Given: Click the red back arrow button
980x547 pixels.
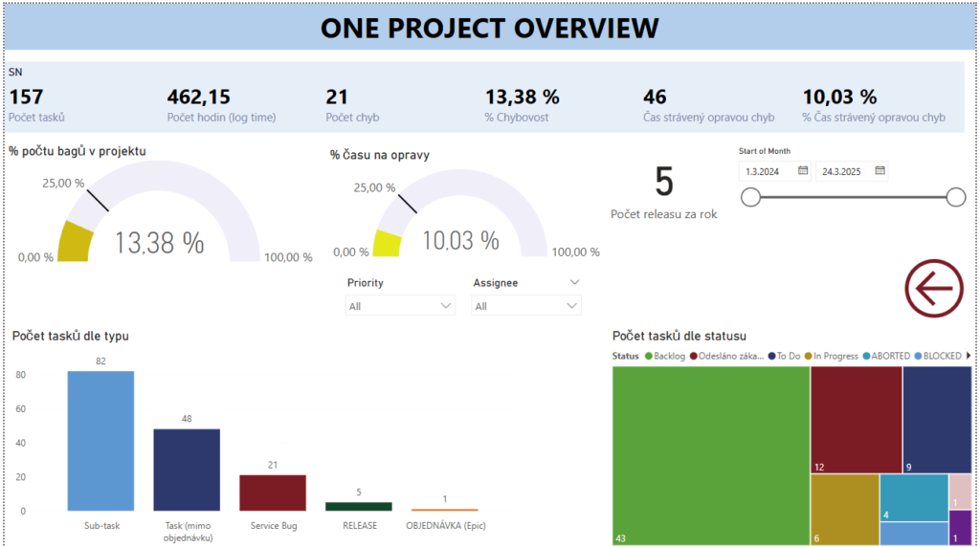Looking at the screenshot, I should pos(934,287).
